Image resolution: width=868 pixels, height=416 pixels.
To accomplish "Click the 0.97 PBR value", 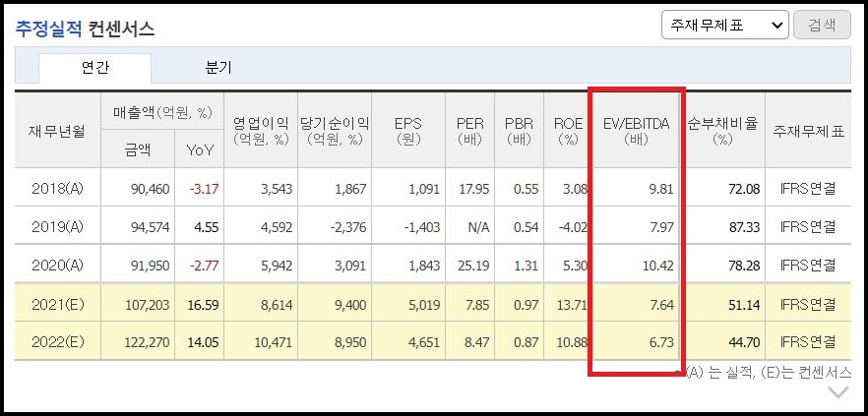I will (x=526, y=305).
